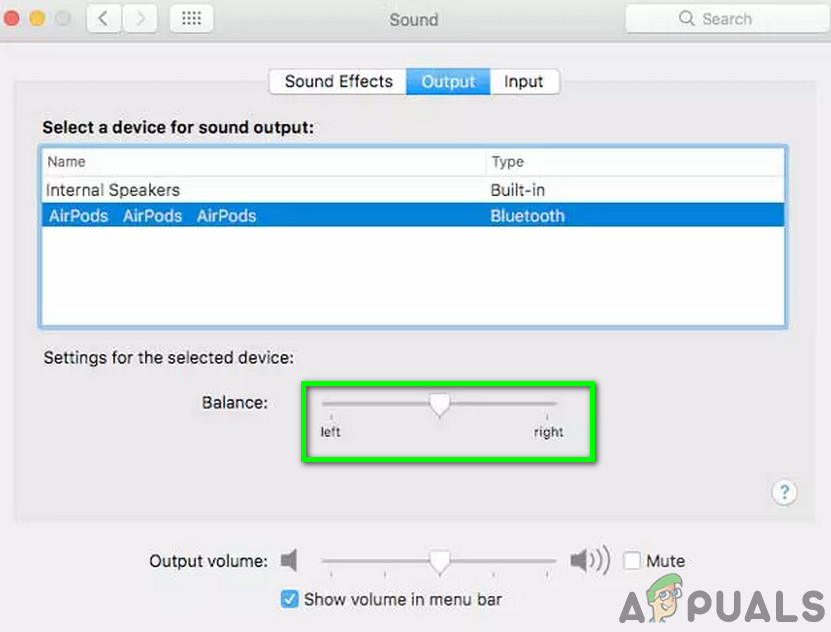Minimize the window with yellow button

(x=37, y=19)
